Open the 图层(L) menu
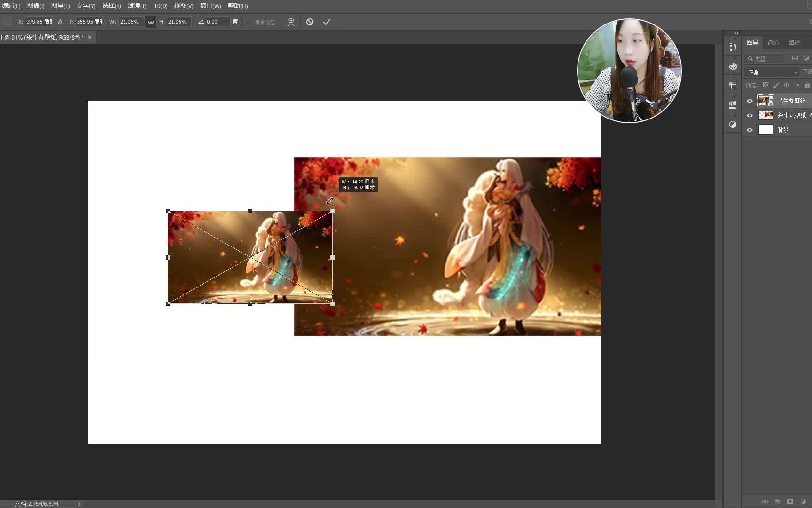This screenshot has width=812, height=508. click(60, 6)
